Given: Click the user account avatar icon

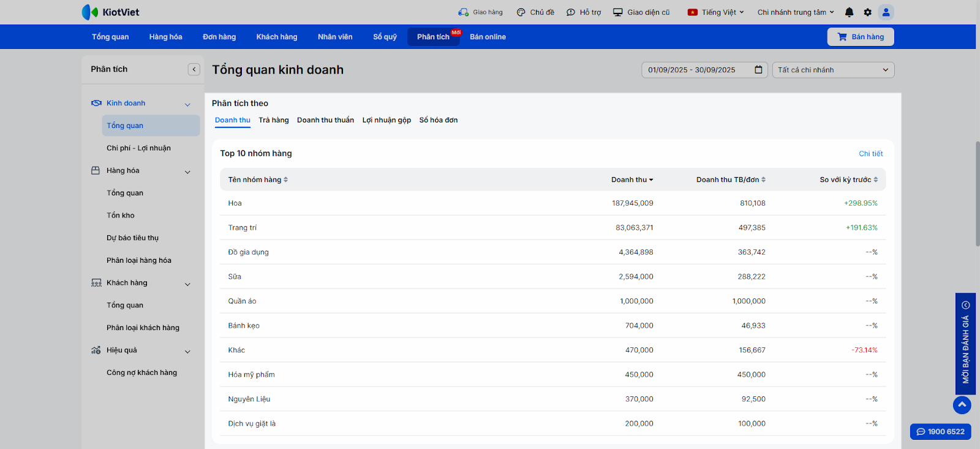Looking at the screenshot, I should [x=886, y=12].
